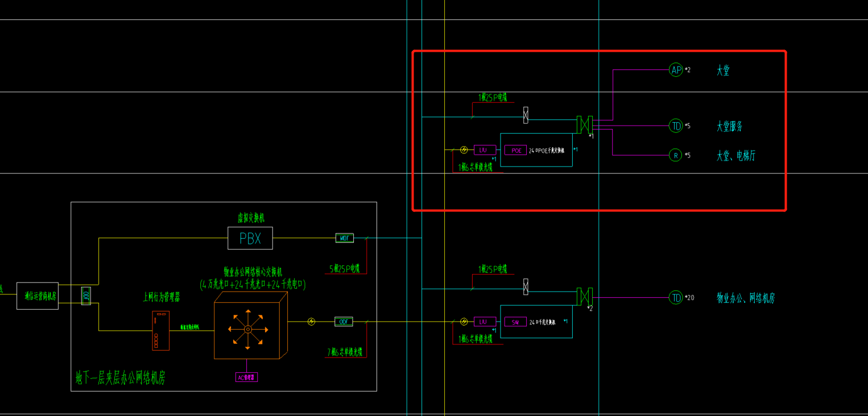Select the 大堂服务 label

tap(730, 126)
